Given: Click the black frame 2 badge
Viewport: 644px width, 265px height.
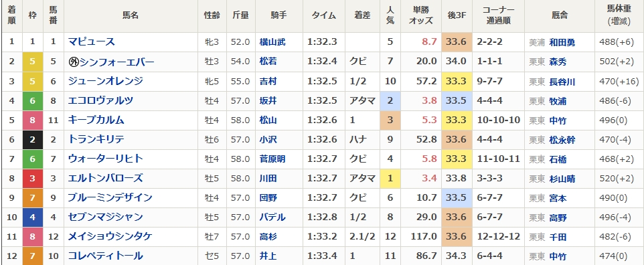Looking at the screenshot, I should [33, 140].
